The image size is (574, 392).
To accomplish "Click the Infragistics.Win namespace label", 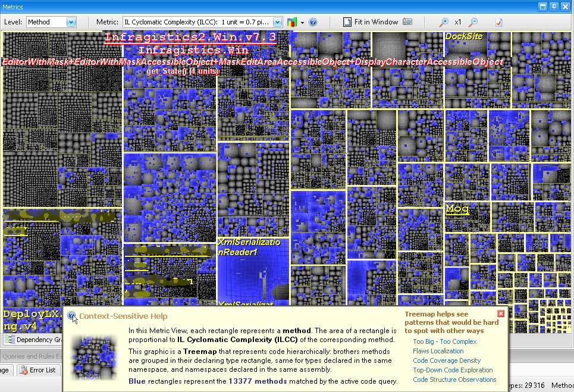I will (x=194, y=50).
